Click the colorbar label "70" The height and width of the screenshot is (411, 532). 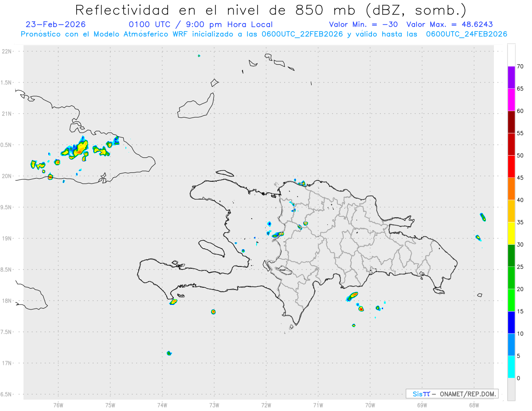520,67
